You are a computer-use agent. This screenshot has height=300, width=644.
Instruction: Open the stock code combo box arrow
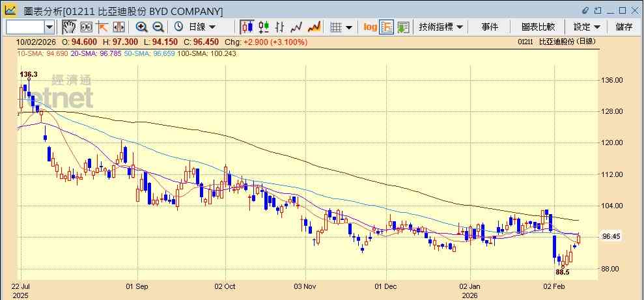tap(49, 27)
